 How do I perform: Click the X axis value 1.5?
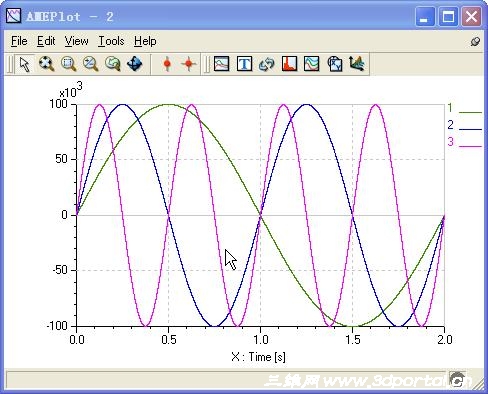pyautogui.click(x=353, y=340)
